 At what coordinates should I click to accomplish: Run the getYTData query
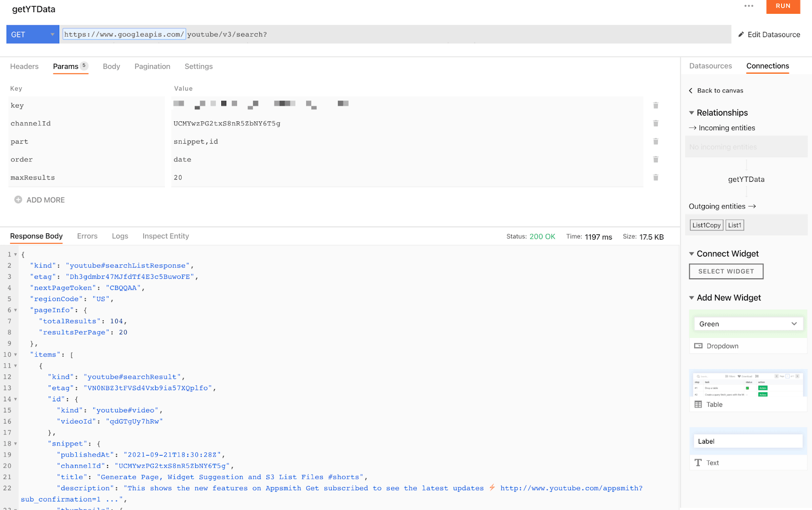(783, 6)
